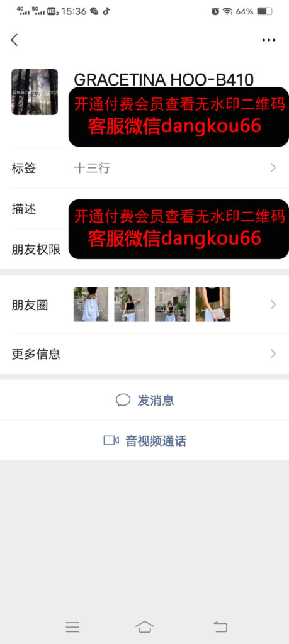Tap the Android recent apps menu icon
This screenshot has width=289, height=644.
[72, 627]
